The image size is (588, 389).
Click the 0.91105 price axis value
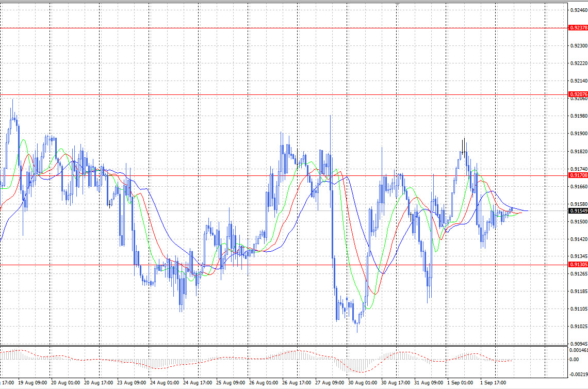pos(579,309)
